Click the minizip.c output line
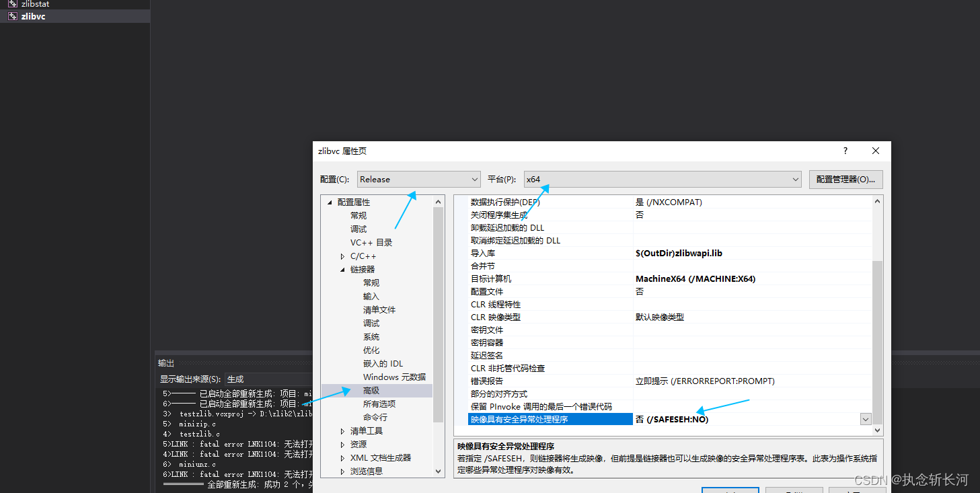 (197, 424)
